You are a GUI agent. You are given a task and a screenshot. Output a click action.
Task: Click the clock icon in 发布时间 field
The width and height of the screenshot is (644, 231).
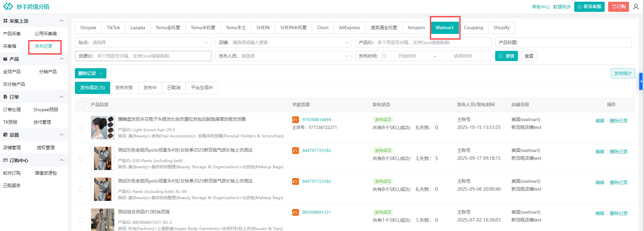384,56
